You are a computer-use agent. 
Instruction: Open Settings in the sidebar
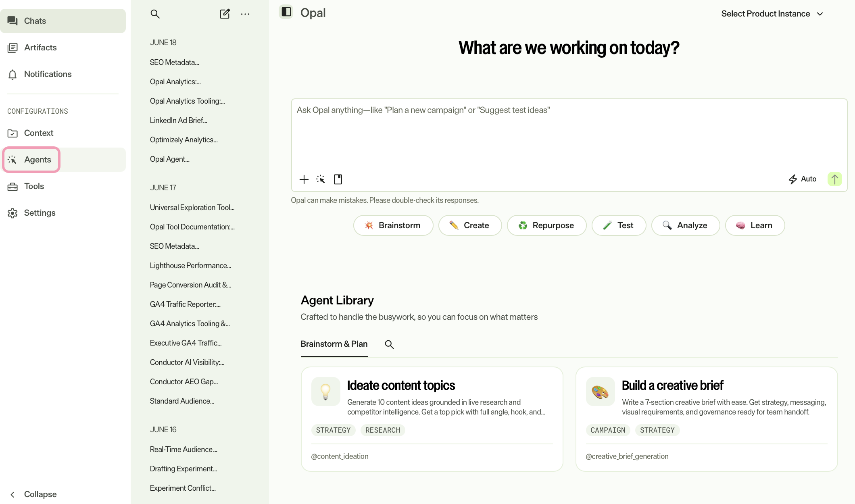63,213
